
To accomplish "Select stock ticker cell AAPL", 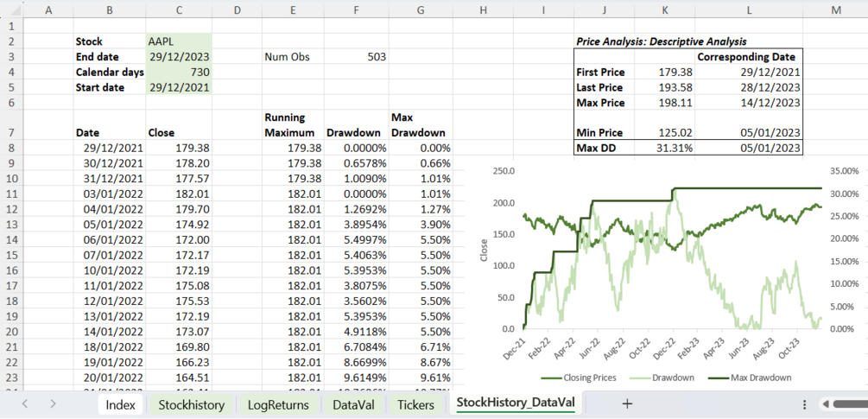I will [x=179, y=41].
